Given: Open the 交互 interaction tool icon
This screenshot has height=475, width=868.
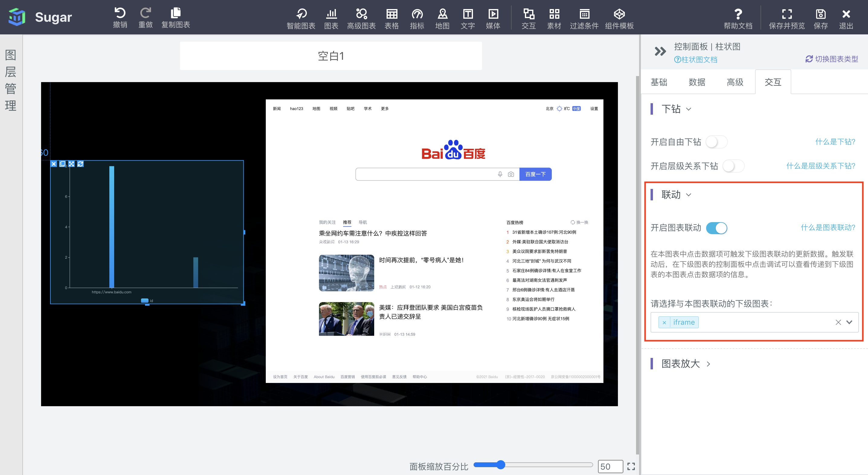Looking at the screenshot, I should pyautogui.click(x=528, y=14).
